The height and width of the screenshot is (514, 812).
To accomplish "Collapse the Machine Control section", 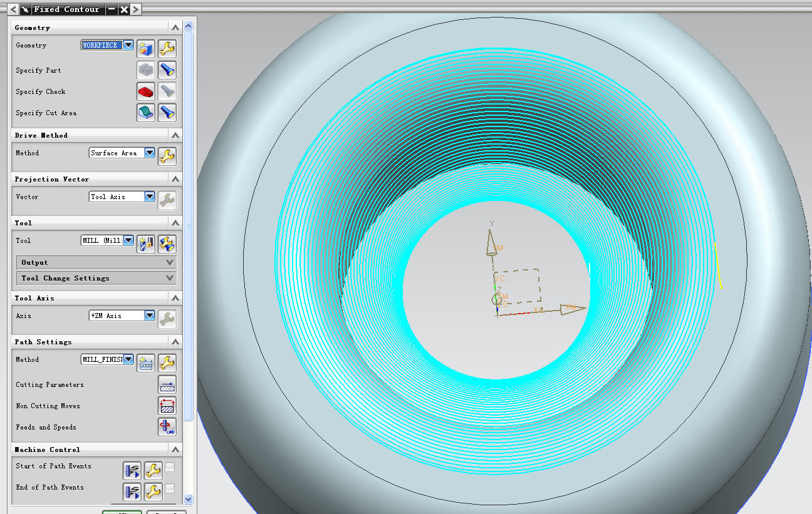I will point(175,450).
